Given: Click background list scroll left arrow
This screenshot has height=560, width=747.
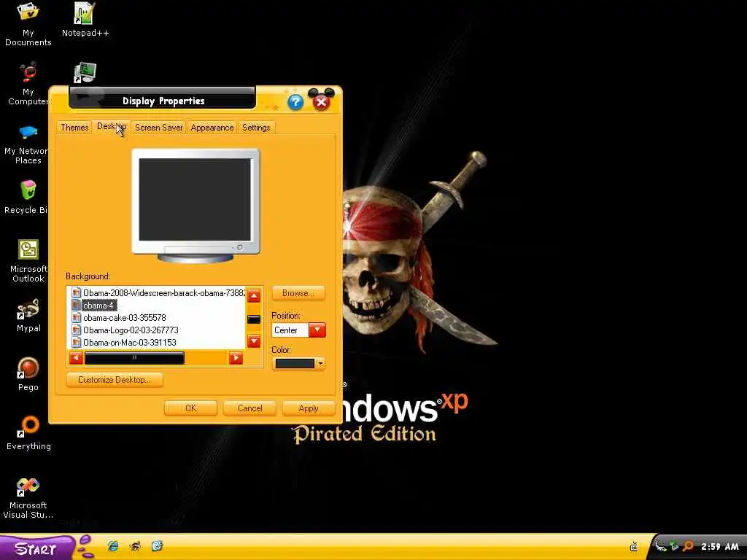Looking at the screenshot, I should (x=76, y=358).
